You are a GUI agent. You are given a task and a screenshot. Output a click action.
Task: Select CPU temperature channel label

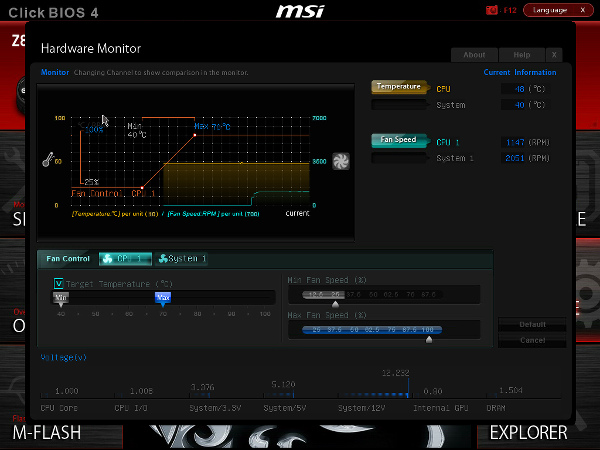(443, 89)
